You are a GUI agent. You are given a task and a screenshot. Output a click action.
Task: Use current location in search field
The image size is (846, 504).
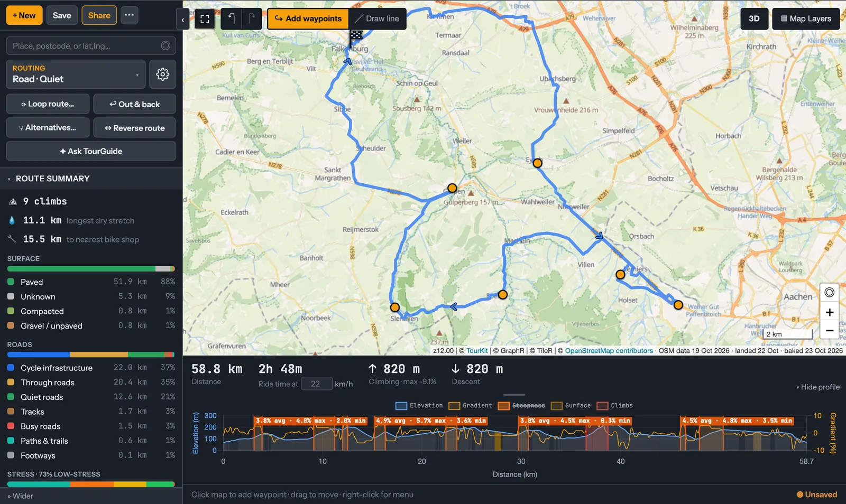[165, 46]
